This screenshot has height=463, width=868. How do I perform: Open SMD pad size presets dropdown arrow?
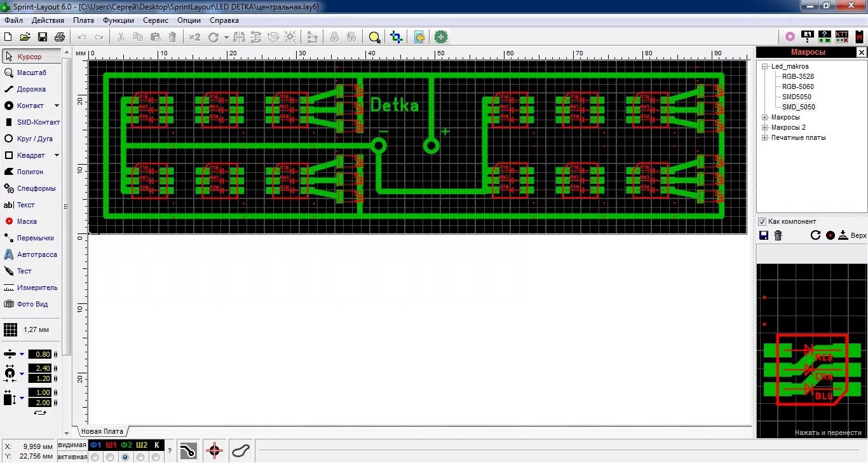(x=22, y=398)
